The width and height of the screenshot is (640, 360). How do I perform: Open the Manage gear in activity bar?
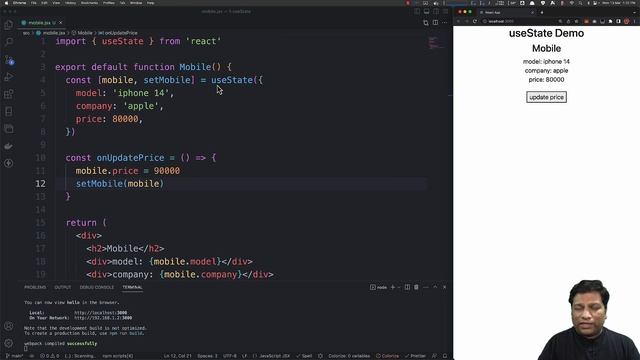pos(9,343)
